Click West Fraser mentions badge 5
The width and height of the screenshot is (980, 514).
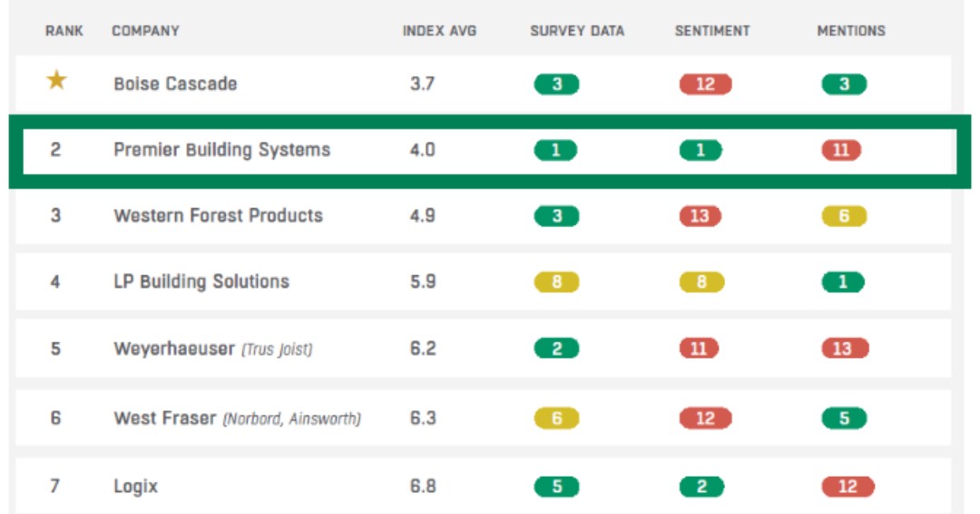[845, 418]
